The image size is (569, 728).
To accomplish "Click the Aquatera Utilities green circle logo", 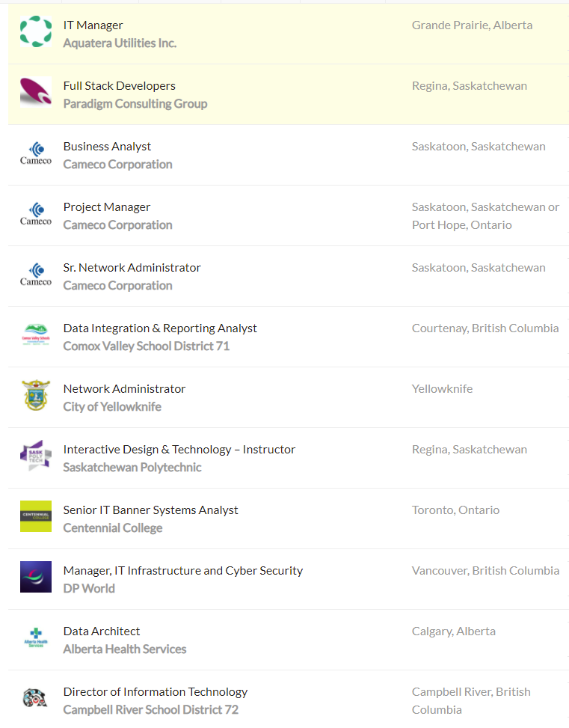I will (x=35, y=32).
